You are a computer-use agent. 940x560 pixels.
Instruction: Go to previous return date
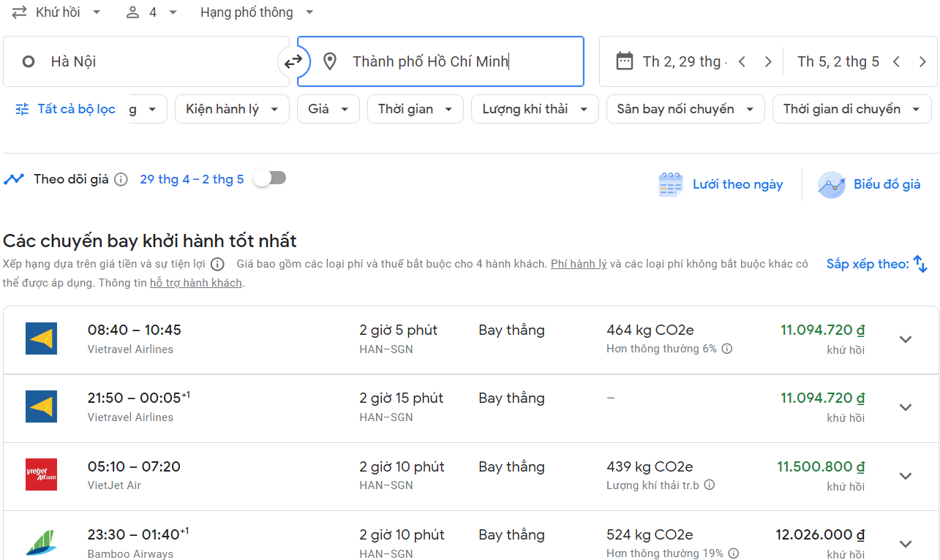896,62
